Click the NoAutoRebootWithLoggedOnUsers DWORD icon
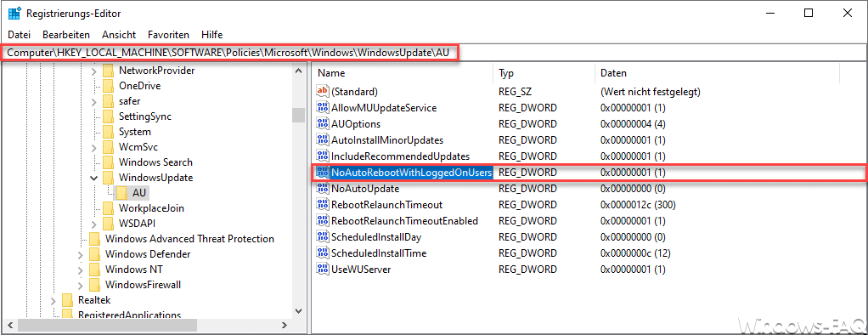The width and height of the screenshot is (868, 335). (322, 173)
